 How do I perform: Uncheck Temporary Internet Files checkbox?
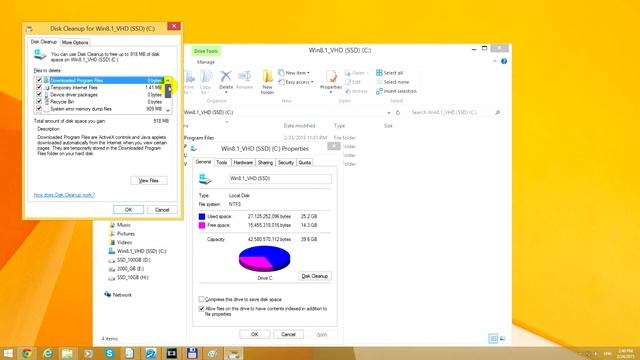pos(39,87)
